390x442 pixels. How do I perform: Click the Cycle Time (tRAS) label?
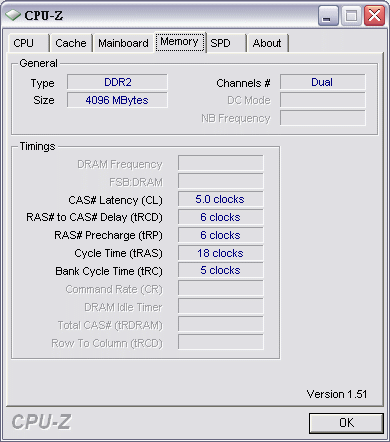118,253
